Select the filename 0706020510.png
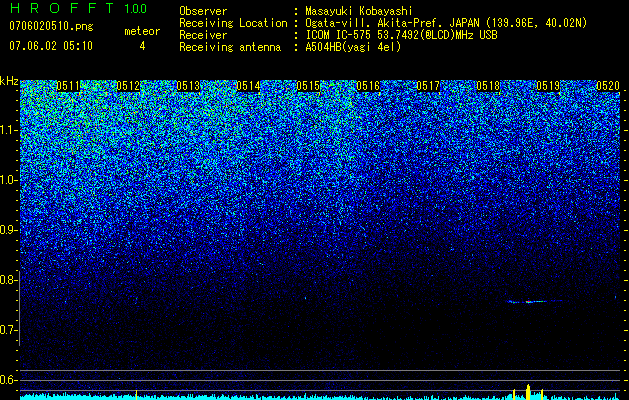629x400 pixels. pyautogui.click(x=51, y=26)
